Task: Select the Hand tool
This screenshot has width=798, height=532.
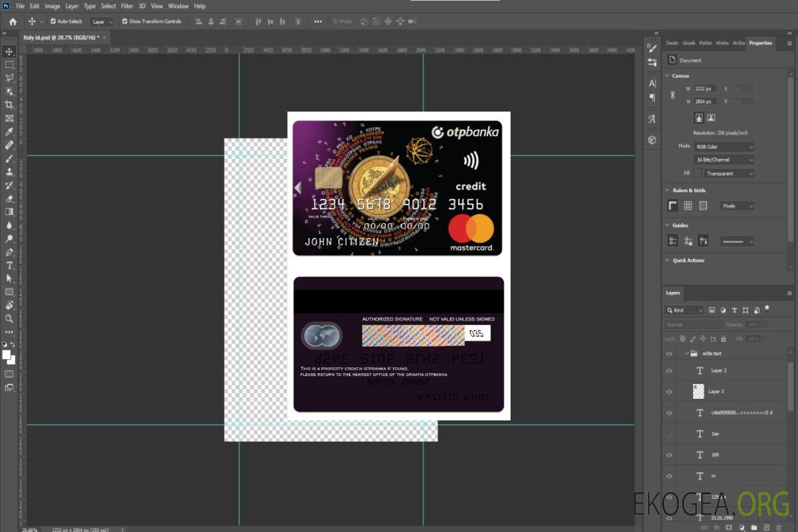Action: 9,305
